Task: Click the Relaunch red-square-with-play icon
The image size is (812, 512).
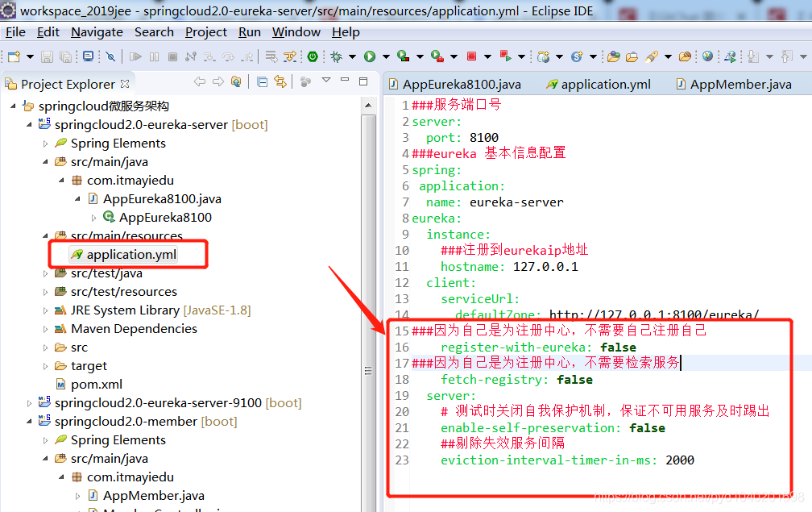Action: click(x=505, y=56)
